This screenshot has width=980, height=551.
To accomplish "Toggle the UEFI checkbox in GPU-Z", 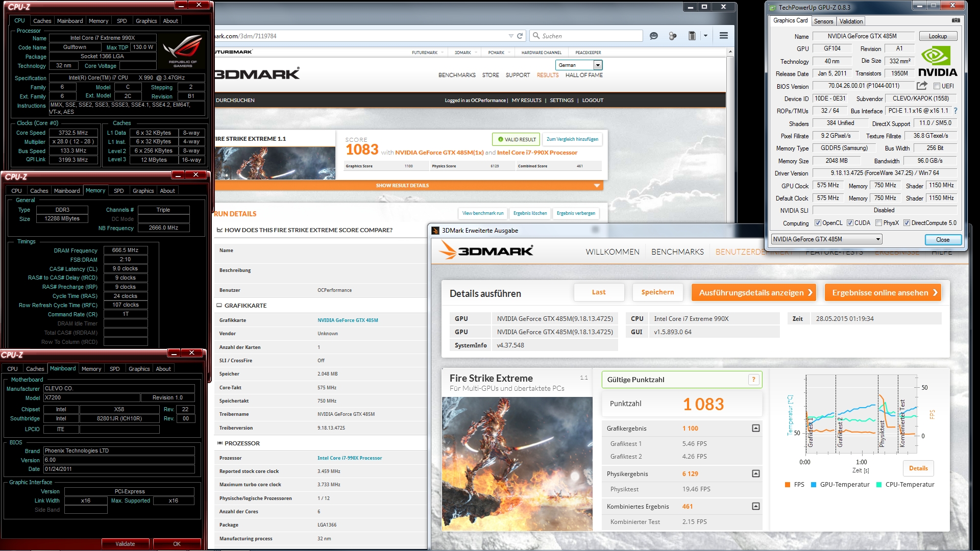I will tap(937, 86).
